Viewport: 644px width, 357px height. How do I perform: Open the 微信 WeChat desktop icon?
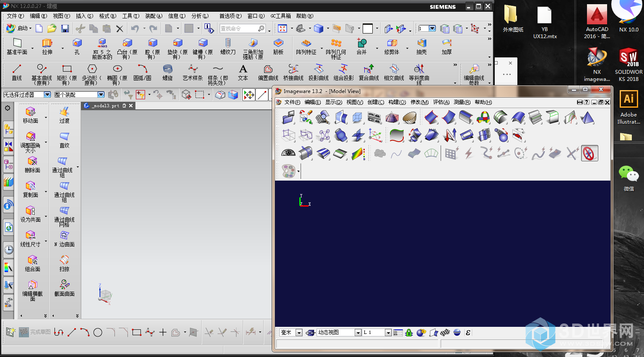(x=628, y=178)
